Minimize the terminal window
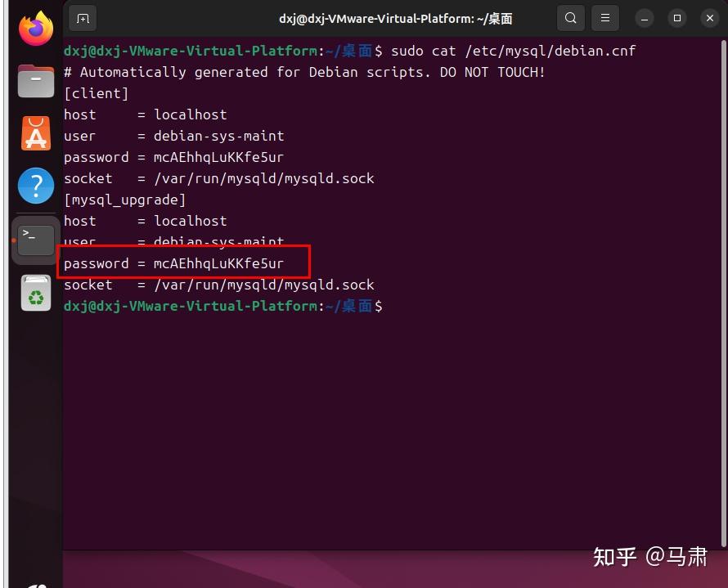This screenshot has height=588, width=728. pyautogui.click(x=644, y=17)
